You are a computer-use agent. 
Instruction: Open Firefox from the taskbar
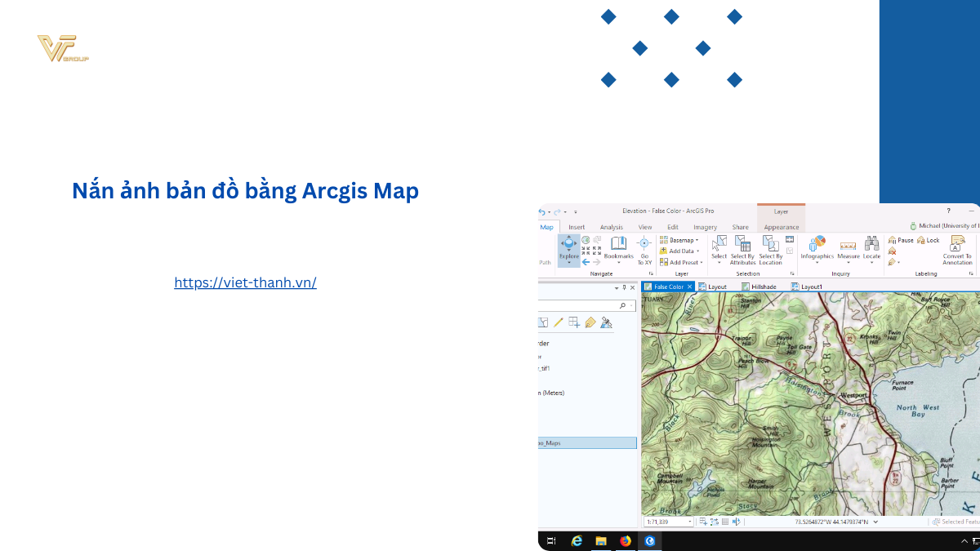pyautogui.click(x=626, y=540)
